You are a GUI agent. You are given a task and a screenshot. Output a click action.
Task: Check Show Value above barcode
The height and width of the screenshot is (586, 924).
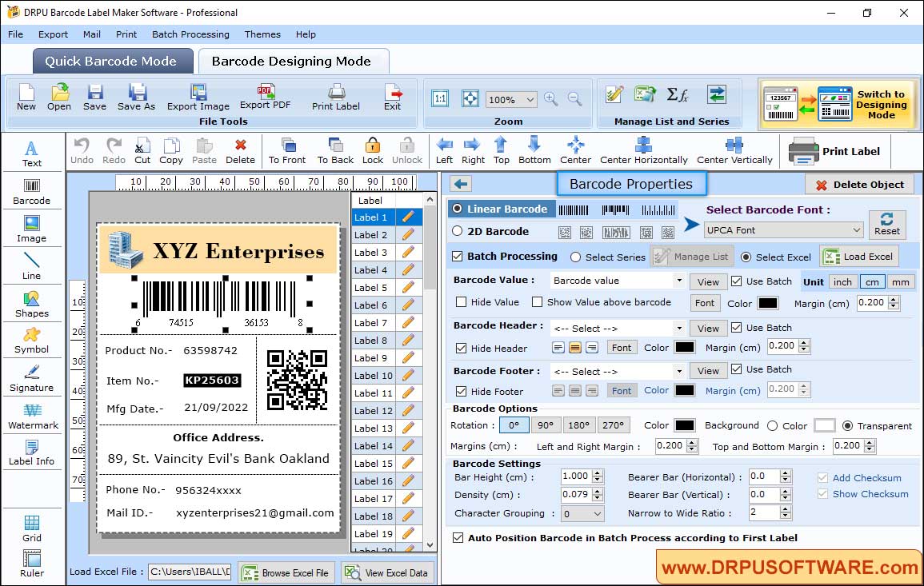pos(538,302)
